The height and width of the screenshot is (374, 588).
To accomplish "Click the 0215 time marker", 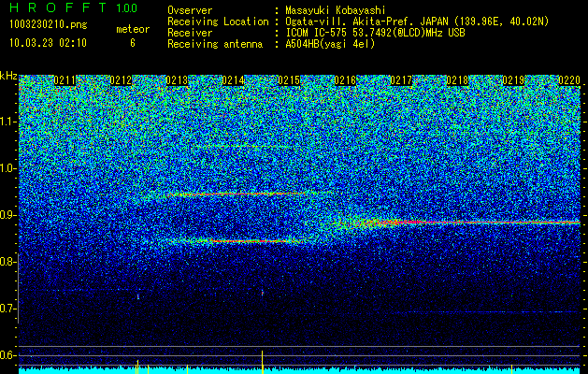I will [289, 80].
